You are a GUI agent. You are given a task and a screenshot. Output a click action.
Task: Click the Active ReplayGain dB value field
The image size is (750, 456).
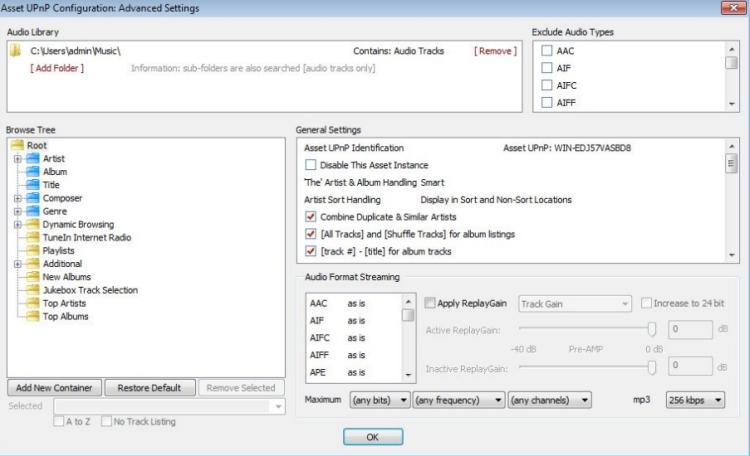click(x=690, y=329)
